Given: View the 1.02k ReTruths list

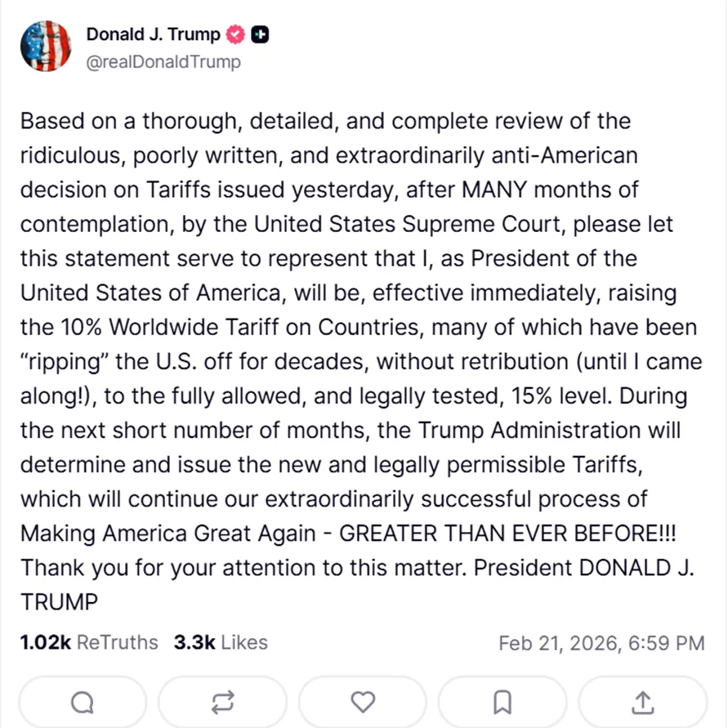Looking at the screenshot, I should pos(89,643).
